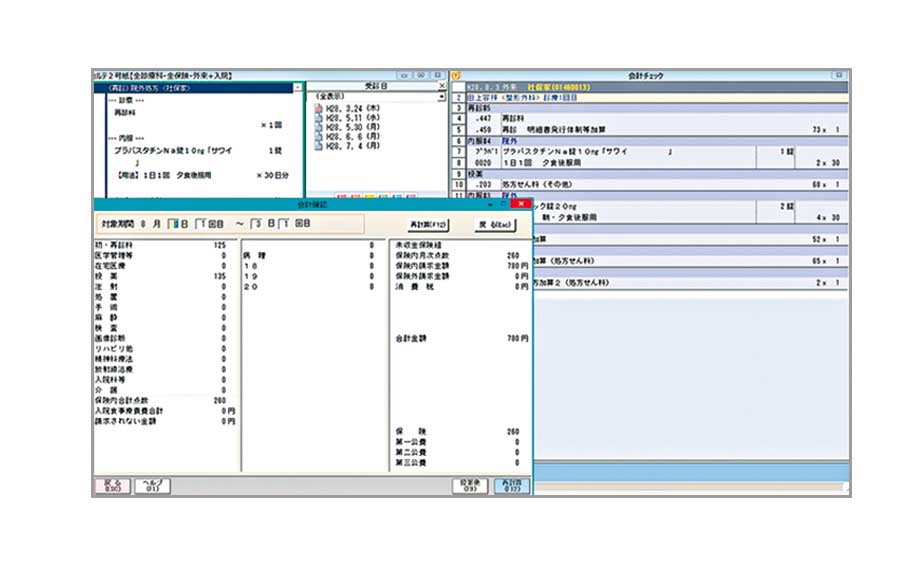The width and height of the screenshot is (920, 568).
Task: Open ヘルプ (F1) at the bottom
Action: click(153, 486)
